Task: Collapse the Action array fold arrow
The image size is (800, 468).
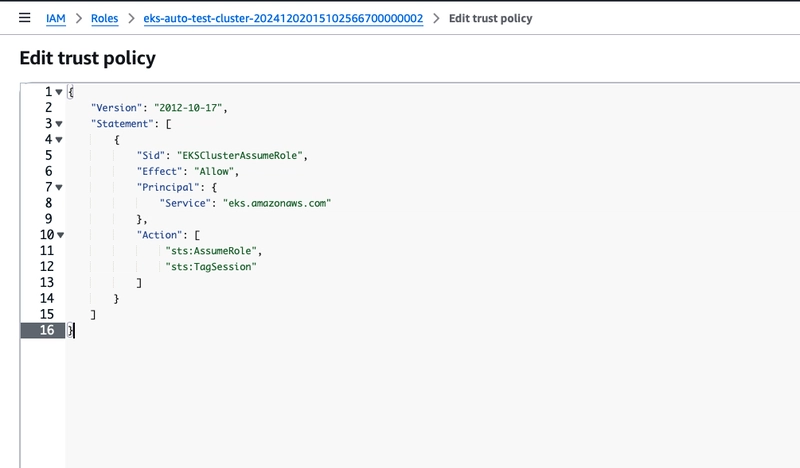Action: click(59, 235)
